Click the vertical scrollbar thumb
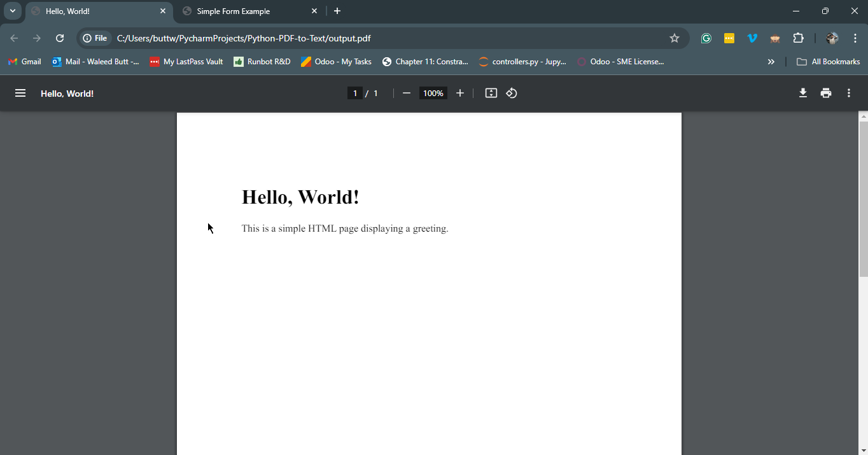Image resolution: width=868 pixels, height=455 pixels. (863, 197)
